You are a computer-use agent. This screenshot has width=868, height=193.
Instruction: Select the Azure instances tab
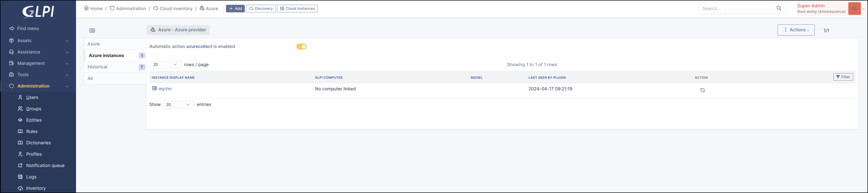coord(107,56)
